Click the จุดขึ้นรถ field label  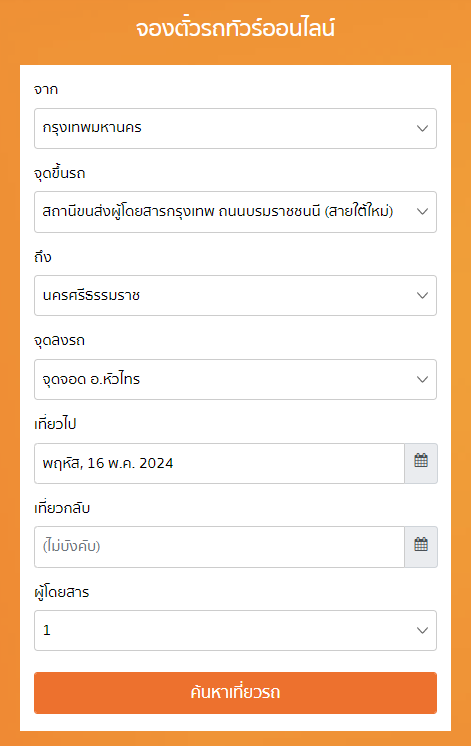tap(59, 173)
